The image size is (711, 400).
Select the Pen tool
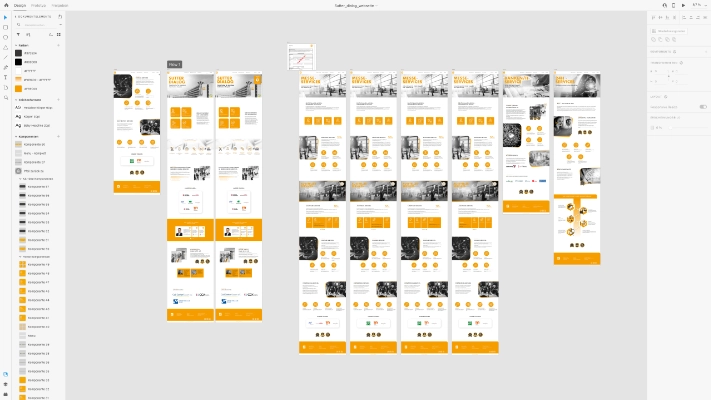pos(5,67)
